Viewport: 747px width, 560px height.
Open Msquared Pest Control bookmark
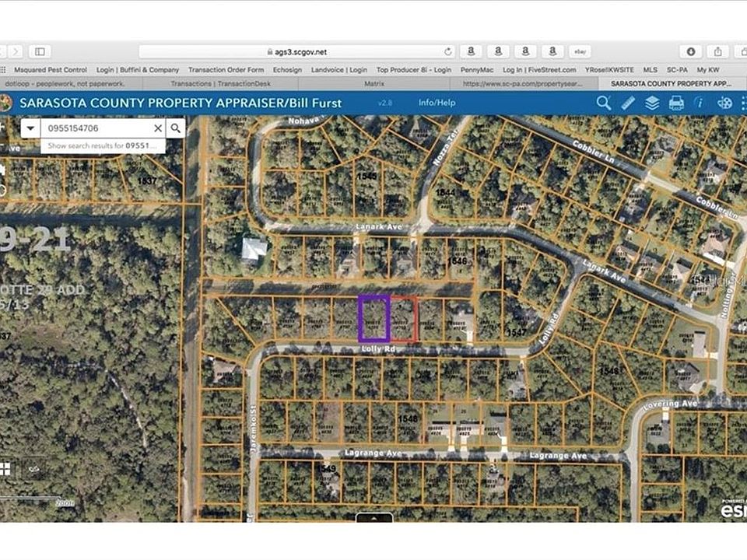(x=51, y=69)
